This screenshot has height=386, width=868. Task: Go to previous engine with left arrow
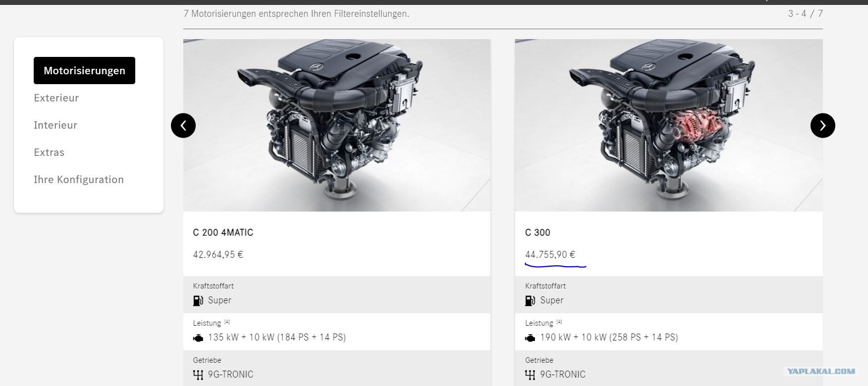[183, 126]
